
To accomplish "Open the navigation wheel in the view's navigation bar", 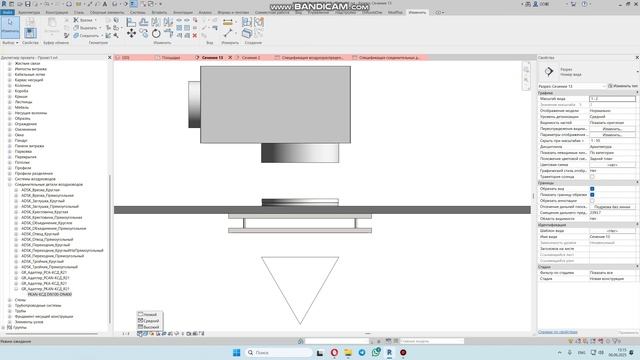I will tap(526, 69).
